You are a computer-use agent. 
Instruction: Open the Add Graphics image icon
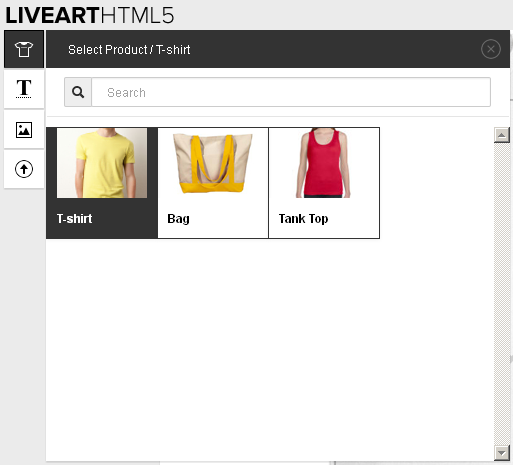[24, 130]
